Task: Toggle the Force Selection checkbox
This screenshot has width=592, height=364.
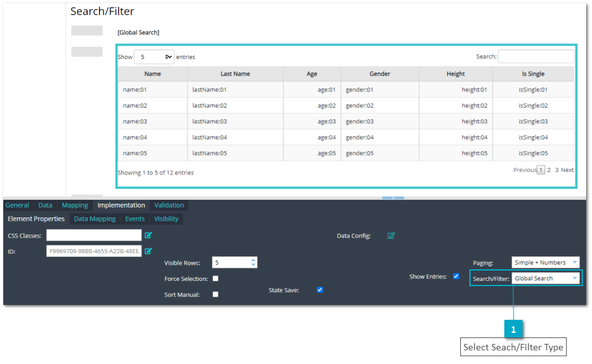Action: (216, 279)
